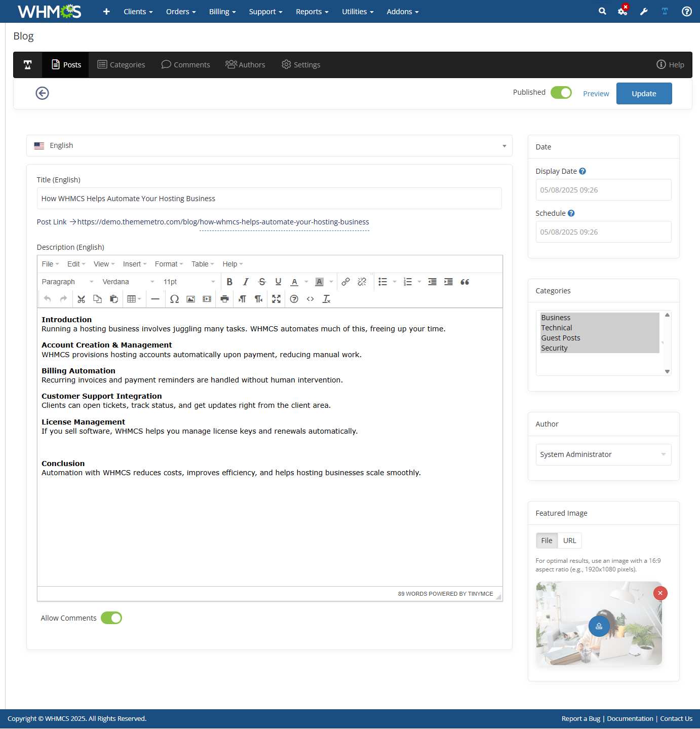The width and height of the screenshot is (700, 729).
Task: Insert a special character (omega icon)
Action: pyautogui.click(x=174, y=299)
